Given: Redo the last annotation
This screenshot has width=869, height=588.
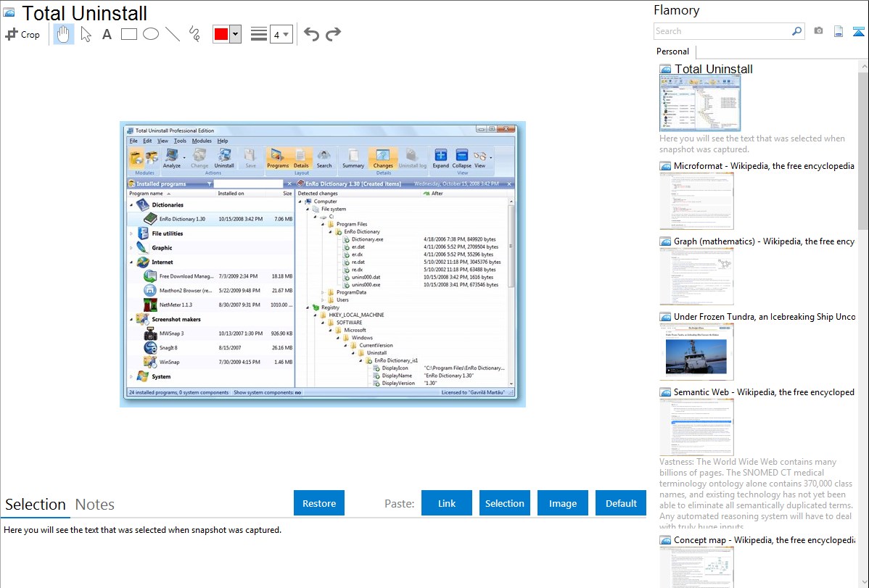Looking at the screenshot, I should (333, 34).
